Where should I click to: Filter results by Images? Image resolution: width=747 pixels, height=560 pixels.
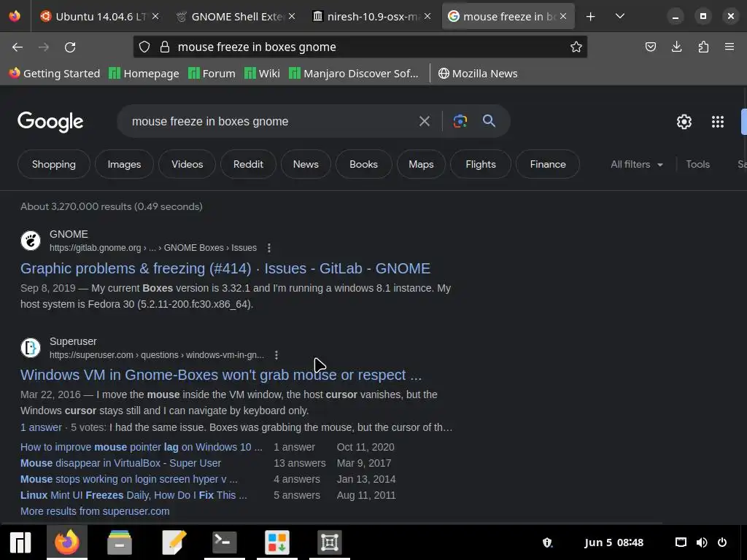[124, 164]
